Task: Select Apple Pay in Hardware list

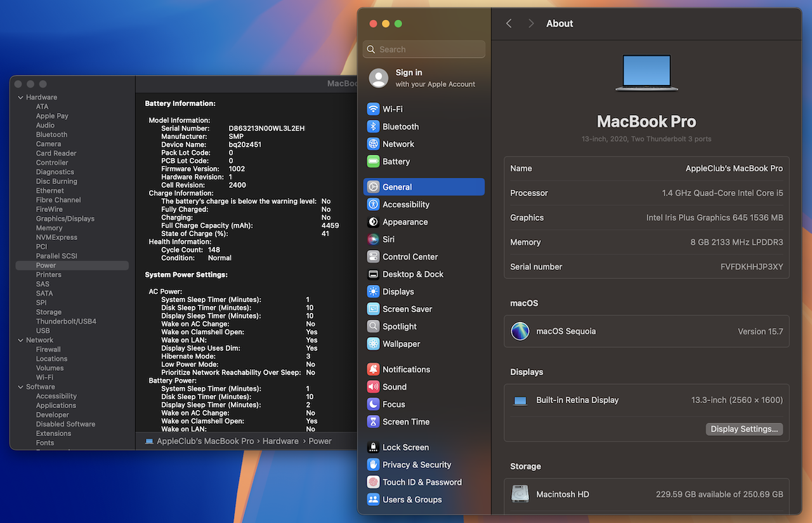Action: pos(52,116)
